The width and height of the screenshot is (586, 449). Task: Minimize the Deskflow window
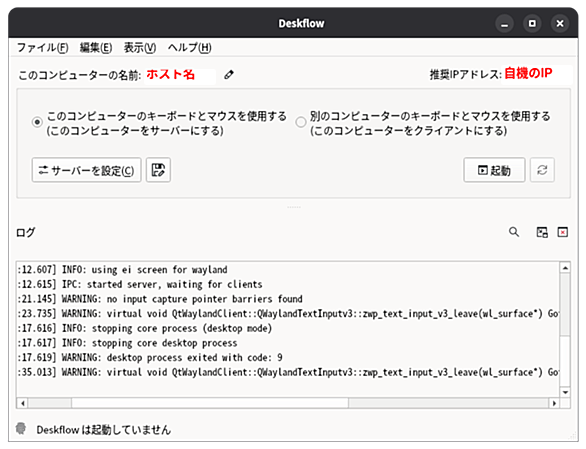click(504, 24)
